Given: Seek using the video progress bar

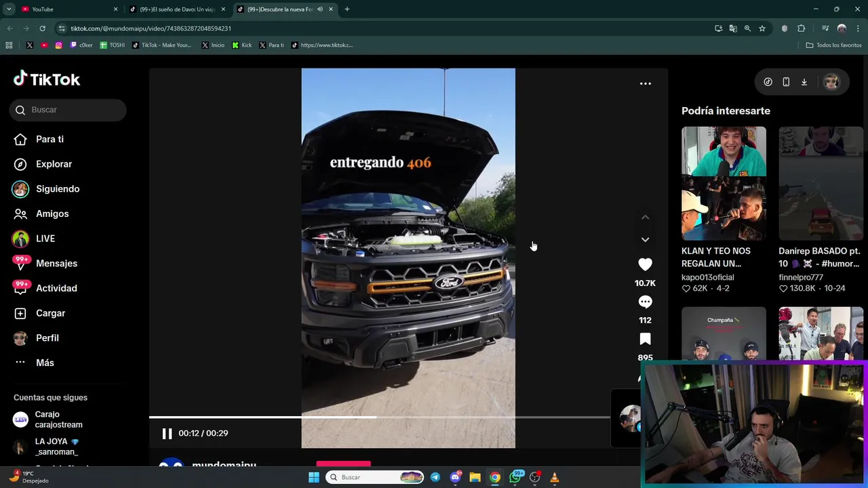Looking at the screenshot, I should (380, 417).
